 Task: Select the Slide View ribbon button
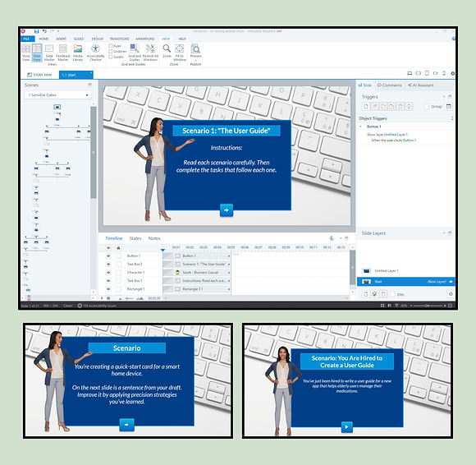(x=37, y=53)
